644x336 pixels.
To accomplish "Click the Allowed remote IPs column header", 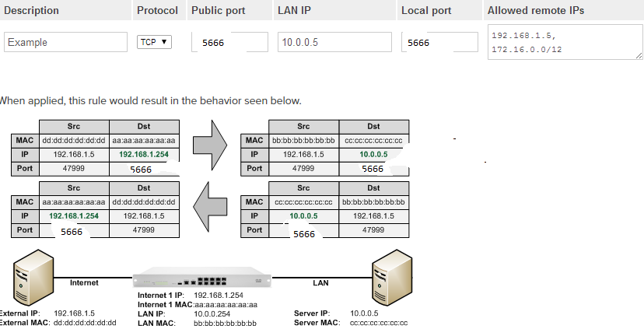I will (536, 11).
